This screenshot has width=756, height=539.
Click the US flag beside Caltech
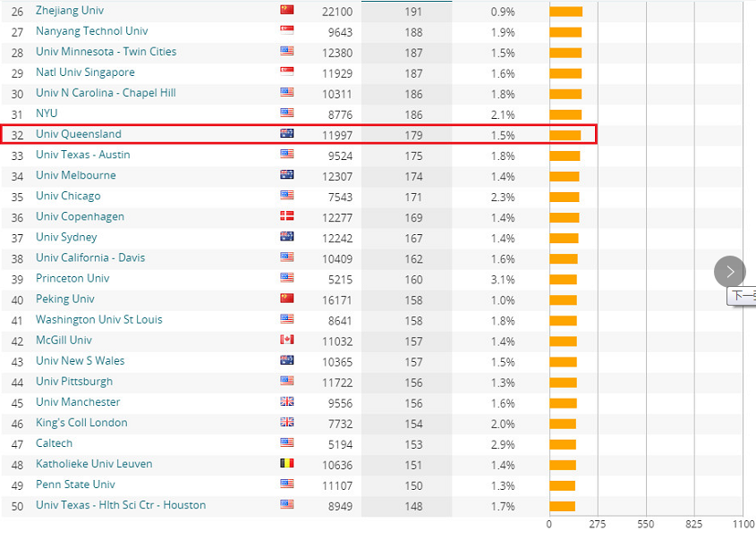click(x=287, y=443)
